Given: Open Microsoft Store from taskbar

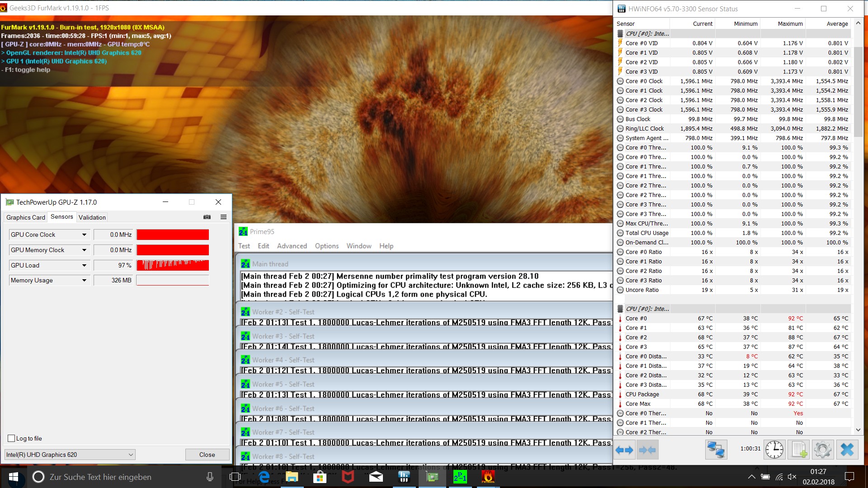Looking at the screenshot, I should 320,477.
